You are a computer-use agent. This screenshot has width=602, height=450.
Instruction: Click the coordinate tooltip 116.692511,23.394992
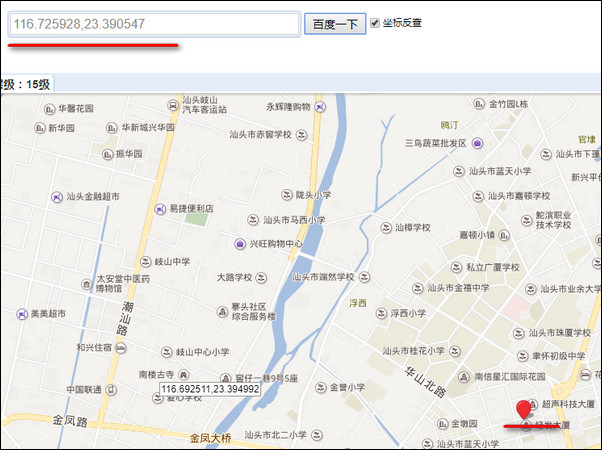coord(210,389)
